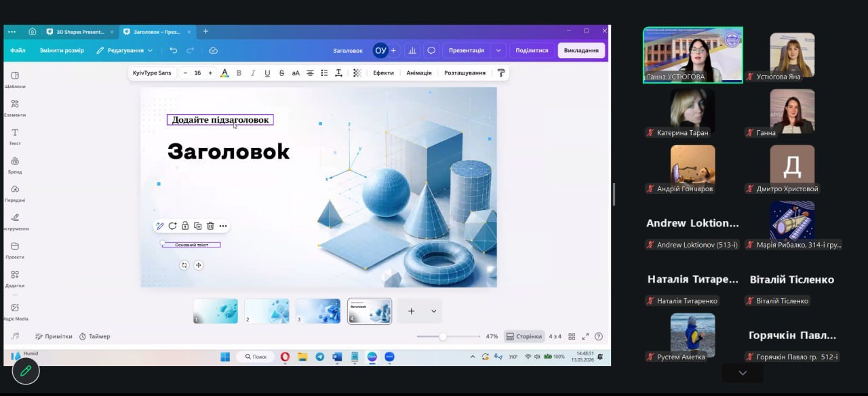Open the Файл menu

(x=18, y=50)
